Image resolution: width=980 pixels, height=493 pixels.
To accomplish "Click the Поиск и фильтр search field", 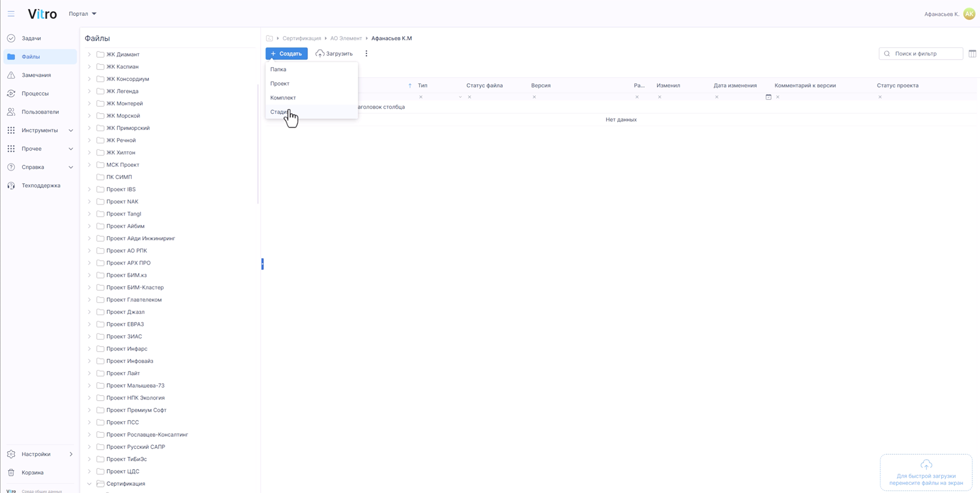I will [921, 54].
